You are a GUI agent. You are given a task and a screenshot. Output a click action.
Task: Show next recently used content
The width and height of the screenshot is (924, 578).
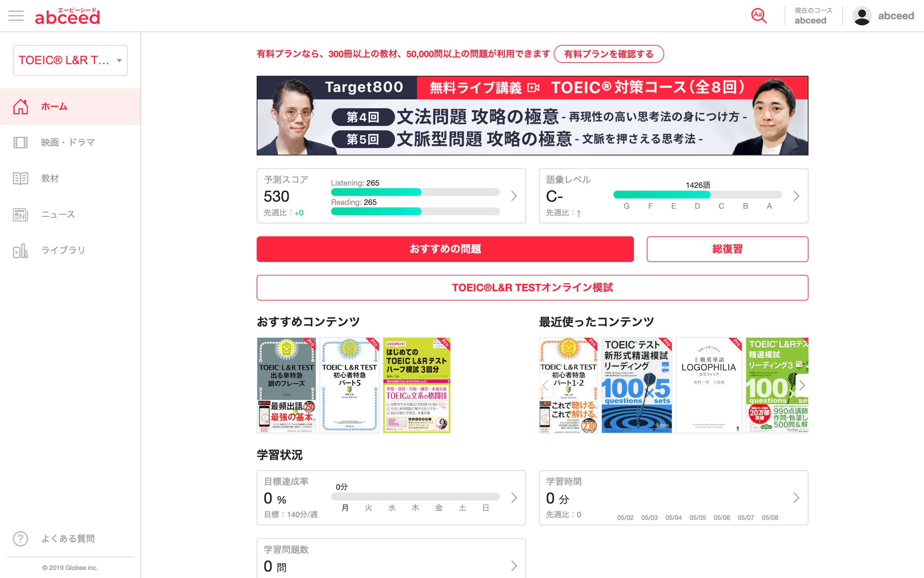[802, 385]
